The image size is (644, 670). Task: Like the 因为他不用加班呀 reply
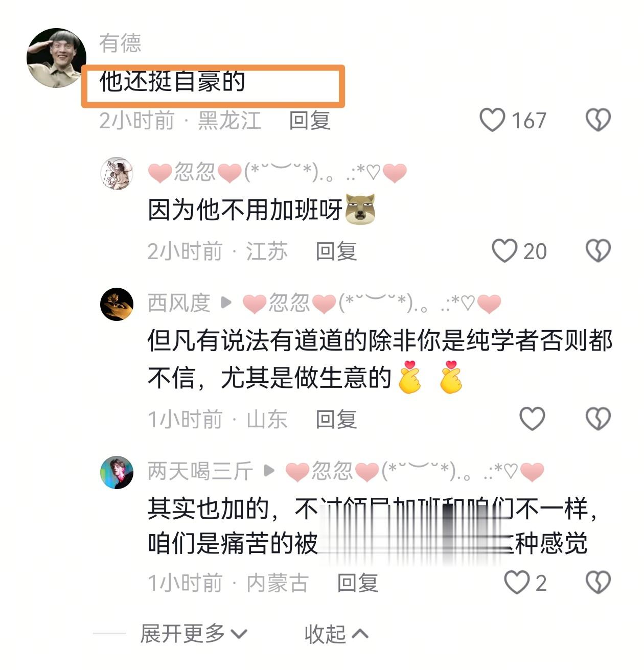click(504, 251)
